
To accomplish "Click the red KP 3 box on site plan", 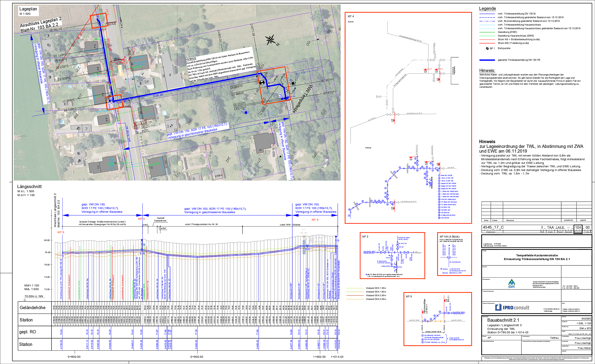I will 114,102.
